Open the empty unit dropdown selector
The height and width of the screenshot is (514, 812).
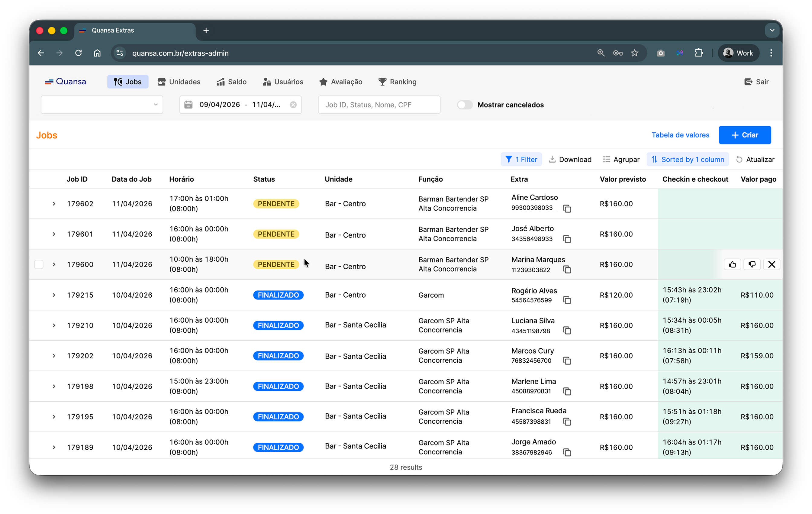click(102, 105)
